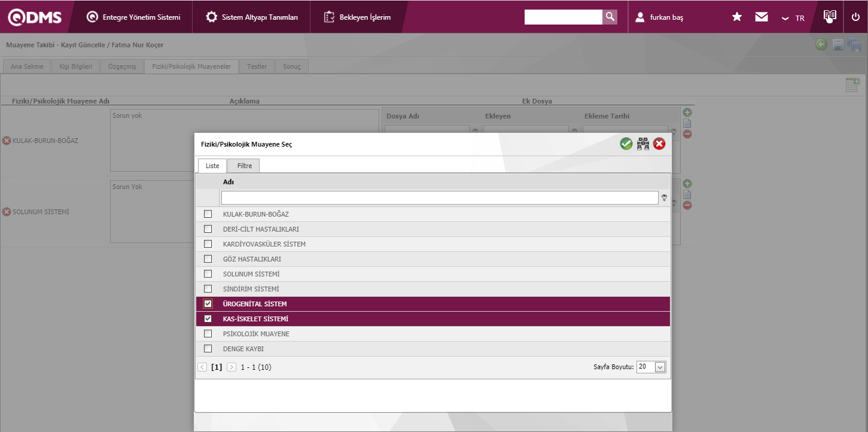This screenshot has width=868, height=432.
Task: Click the power logout icon
Action: (855, 17)
